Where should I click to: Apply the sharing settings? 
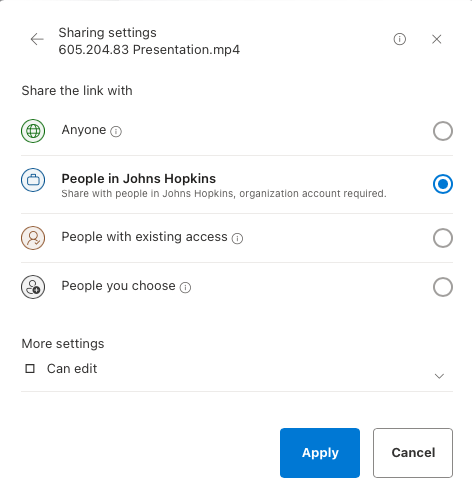(x=320, y=453)
